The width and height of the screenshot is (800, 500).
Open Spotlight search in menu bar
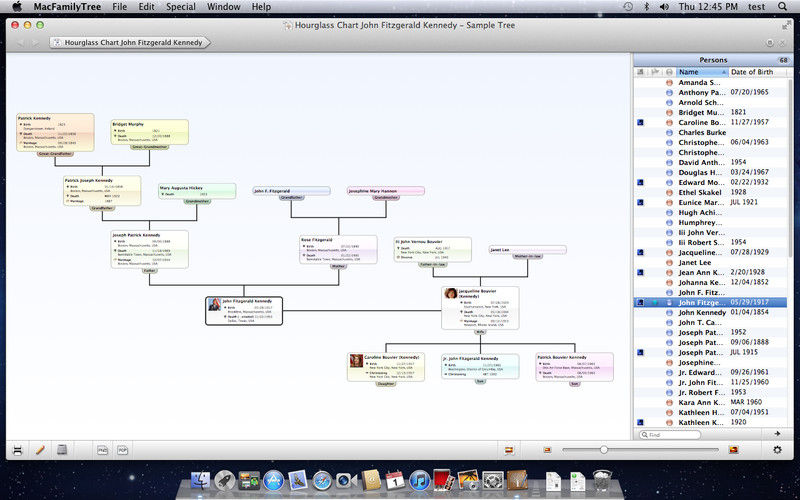click(783, 7)
